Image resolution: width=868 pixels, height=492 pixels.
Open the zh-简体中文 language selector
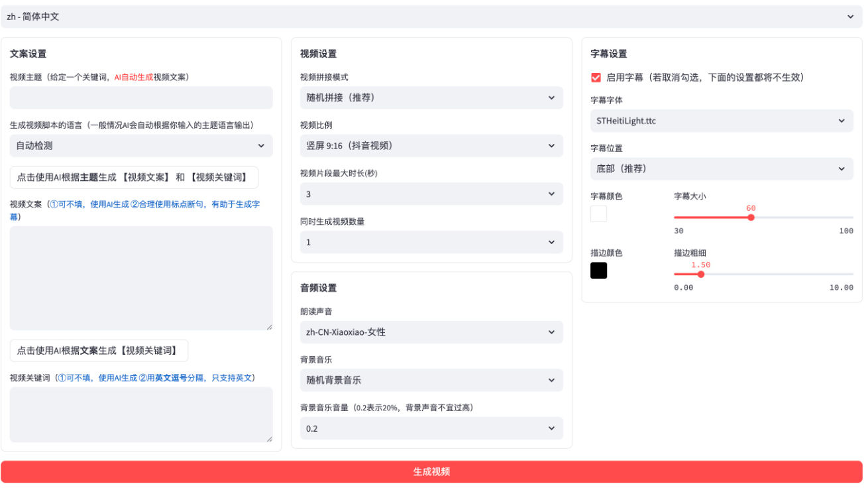431,17
